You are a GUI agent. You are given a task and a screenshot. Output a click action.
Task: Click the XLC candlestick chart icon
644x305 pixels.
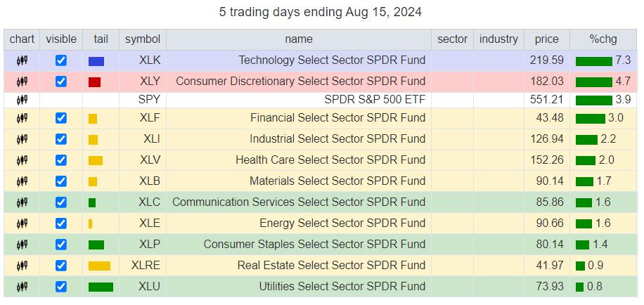click(x=22, y=202)
